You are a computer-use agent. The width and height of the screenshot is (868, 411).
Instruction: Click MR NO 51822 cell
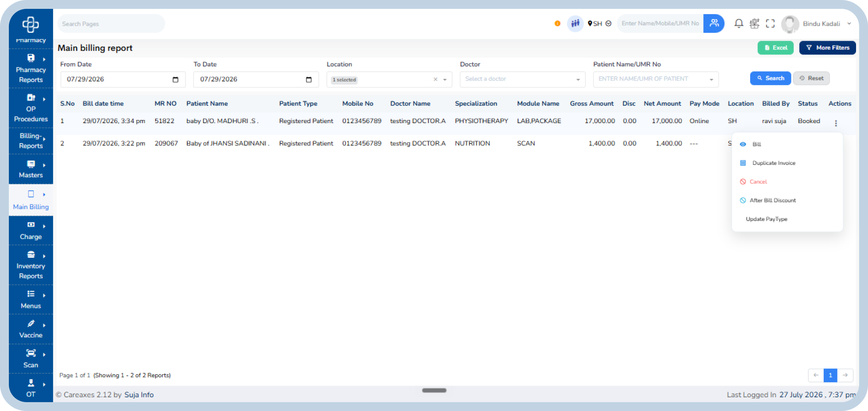pyautogui.click(x=164, y=121)
